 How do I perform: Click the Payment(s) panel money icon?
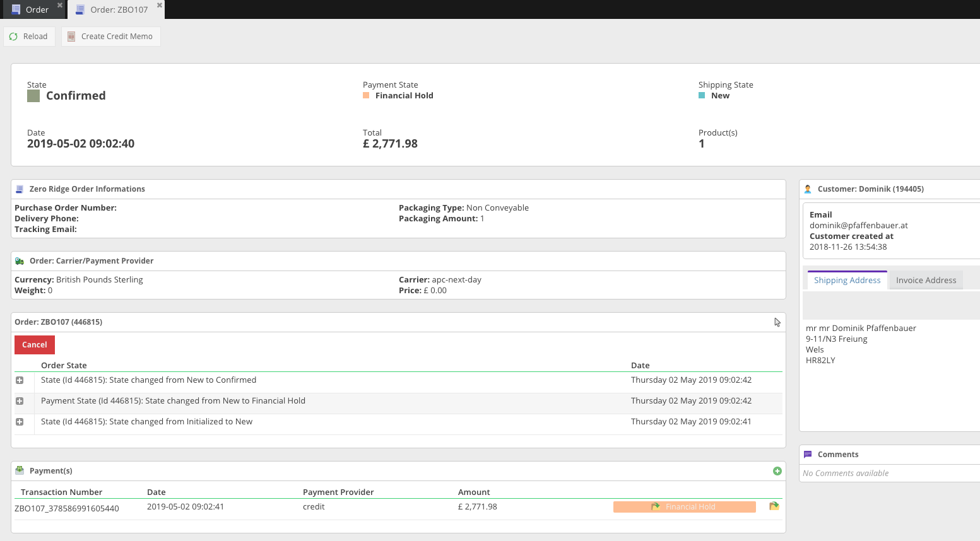click(20, 470)
